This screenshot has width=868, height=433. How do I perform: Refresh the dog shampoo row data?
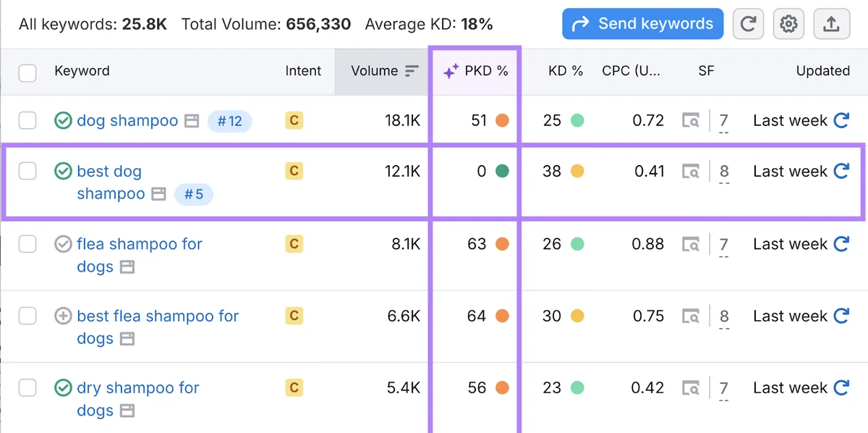(841, 121)
